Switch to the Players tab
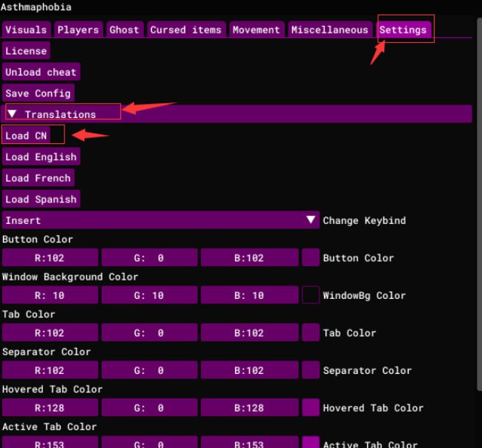The height and width of the screenshot is (448, 482). click(78, 30)
